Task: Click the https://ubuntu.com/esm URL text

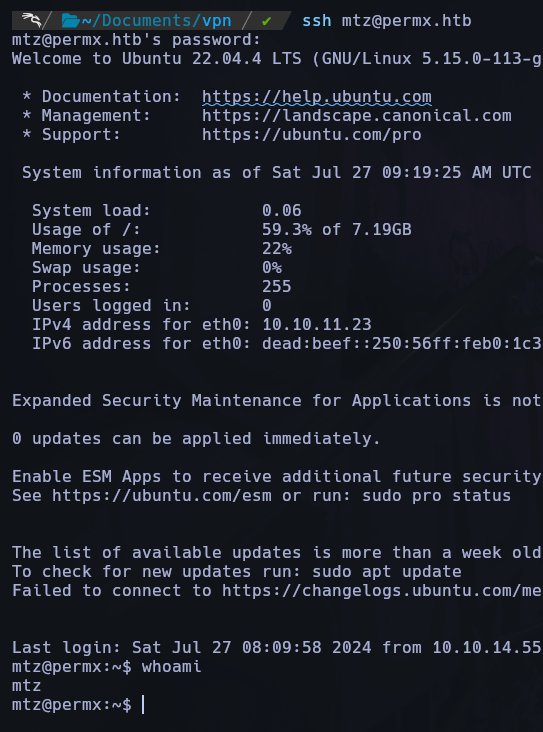Action: (x=162, y=495)
